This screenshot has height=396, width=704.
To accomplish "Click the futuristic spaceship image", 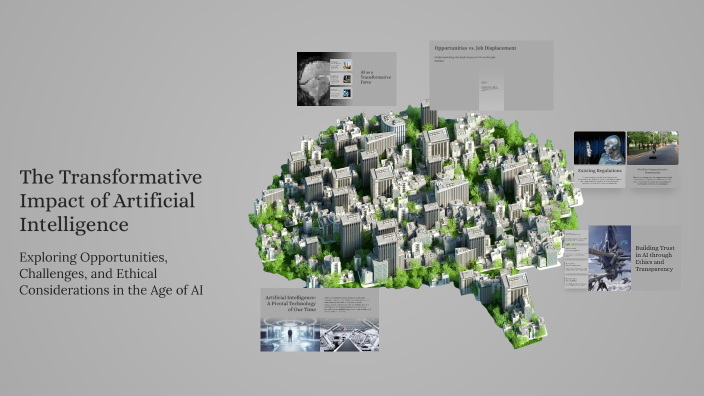I will (x=609, y=258).
